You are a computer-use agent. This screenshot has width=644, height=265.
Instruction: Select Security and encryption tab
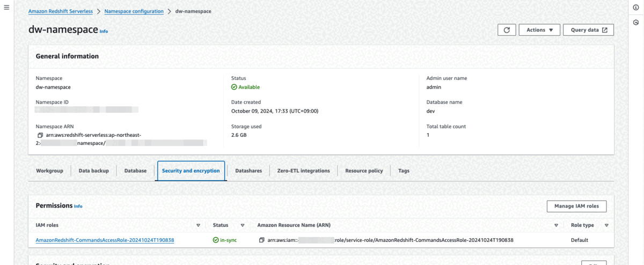[x=191, y=171]
